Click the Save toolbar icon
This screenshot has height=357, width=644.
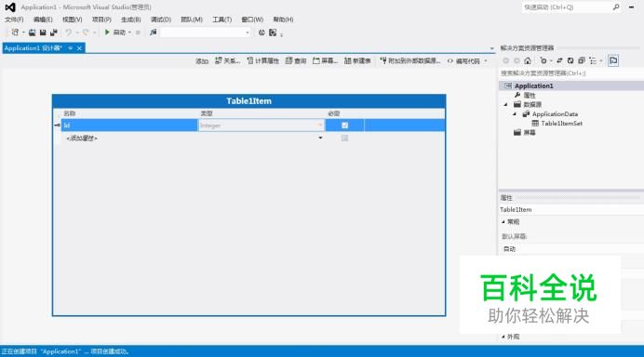coord(43,33)
